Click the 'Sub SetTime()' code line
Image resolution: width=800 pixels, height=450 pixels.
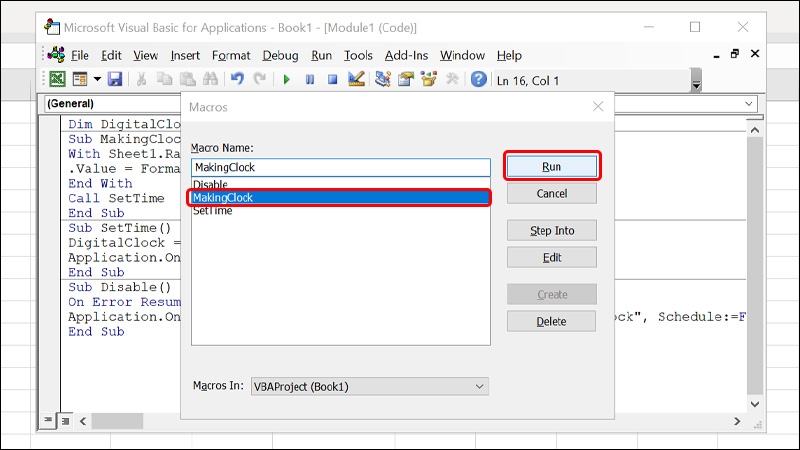(120, 228)
